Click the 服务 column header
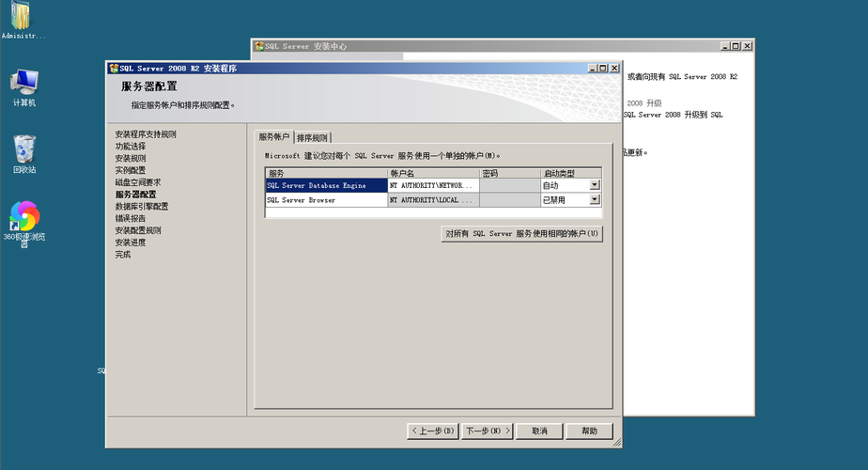The width and height of the screenshot is (868, 470). pos(327,174)
